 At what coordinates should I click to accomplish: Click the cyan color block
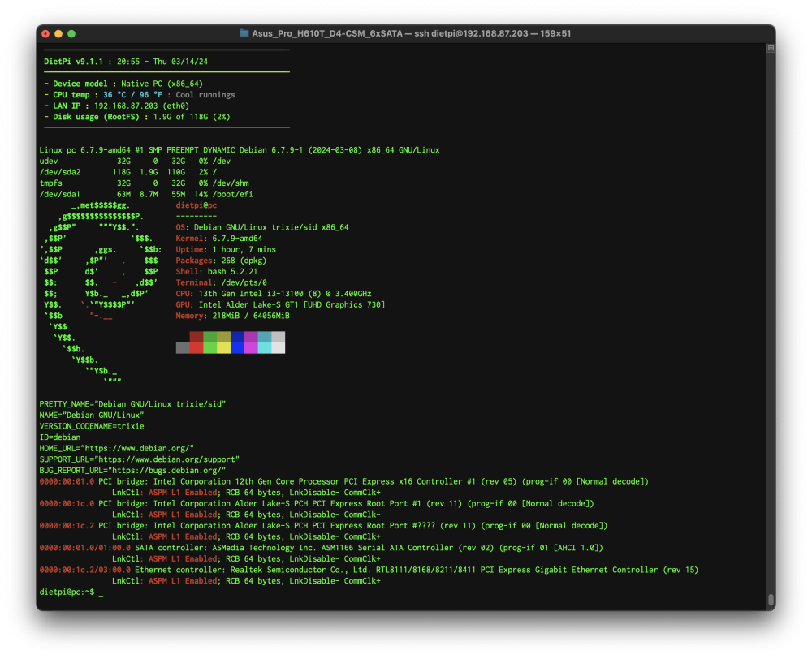pyautogui.click(x=264, y=348)
